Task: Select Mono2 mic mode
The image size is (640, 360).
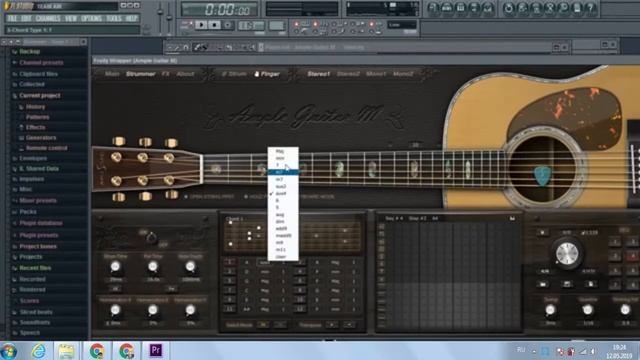Action: pyautogui.click(x=403, y=74)
